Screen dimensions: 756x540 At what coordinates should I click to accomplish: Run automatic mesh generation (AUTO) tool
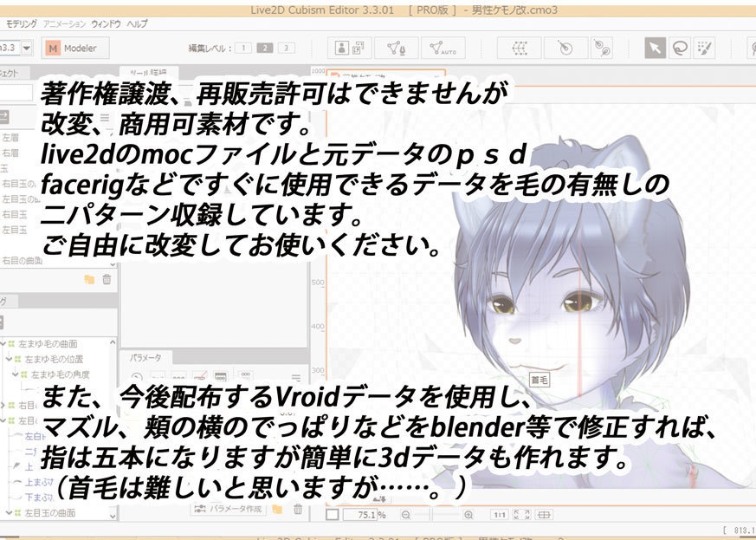click(x=443, y=48)
